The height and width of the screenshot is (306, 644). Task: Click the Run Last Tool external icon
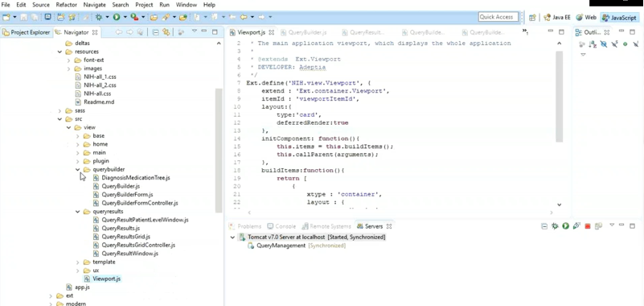tap(134, 17)
